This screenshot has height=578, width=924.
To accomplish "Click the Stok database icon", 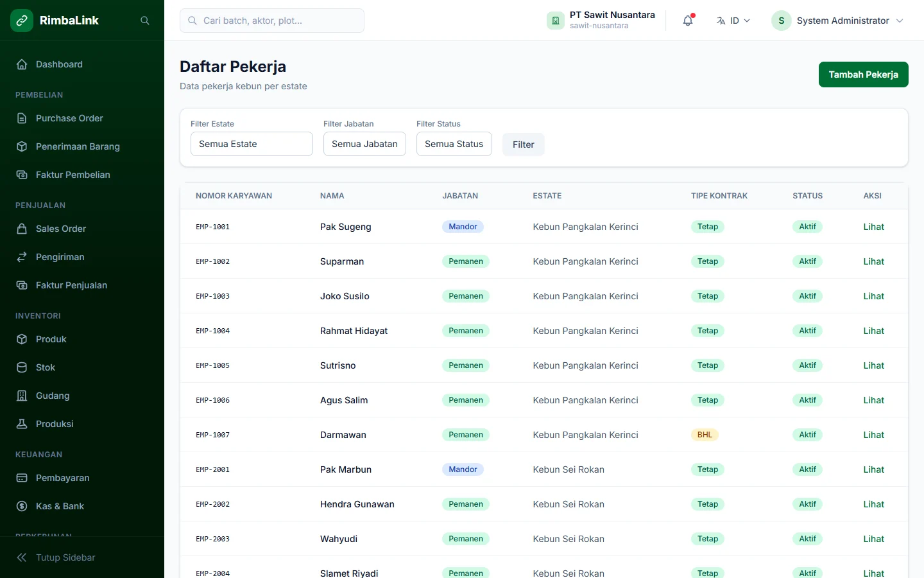I will click(22, 367).
